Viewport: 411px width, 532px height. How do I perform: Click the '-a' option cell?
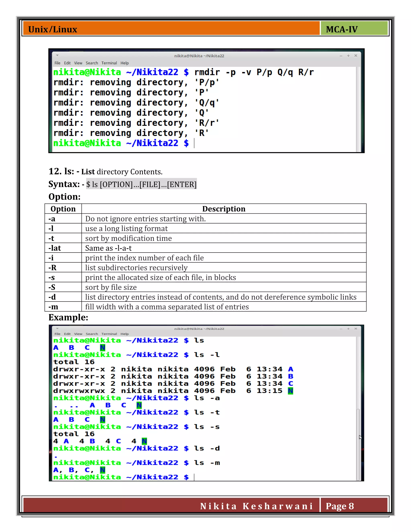pyautogui.click(x=63, y=218)
